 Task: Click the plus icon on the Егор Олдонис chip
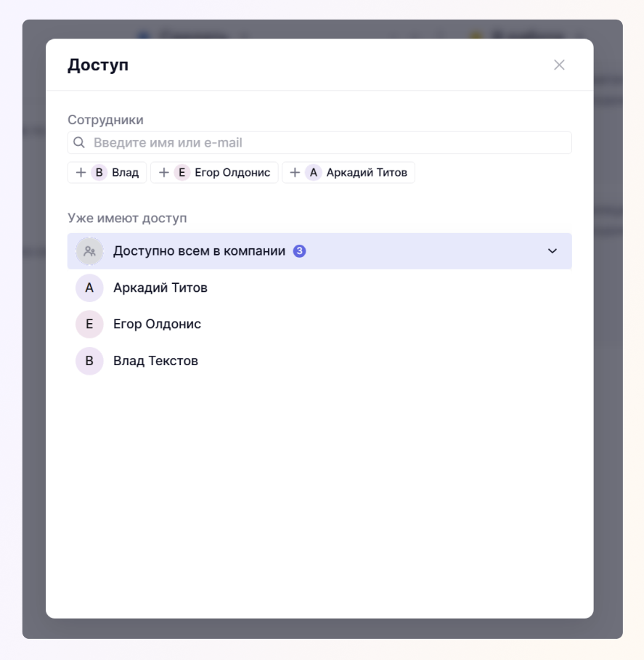164,173
